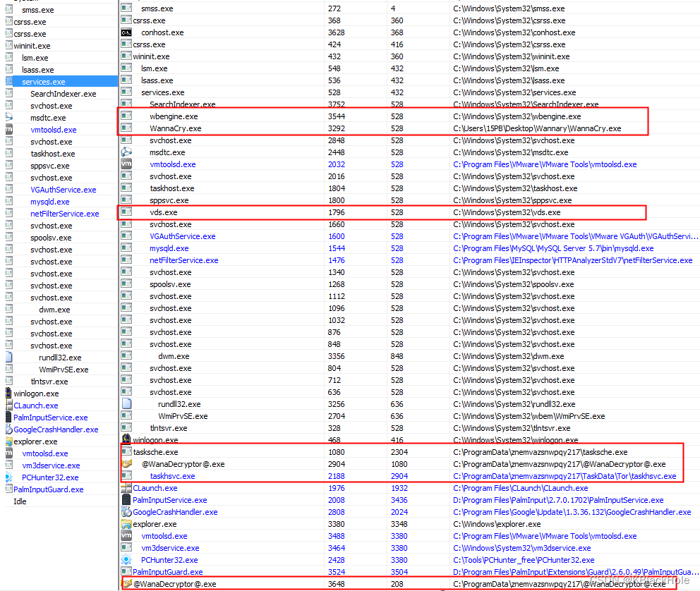Click the C:\Windows\explorer.exe path
The image size is (700, 591).
(497, 523)
